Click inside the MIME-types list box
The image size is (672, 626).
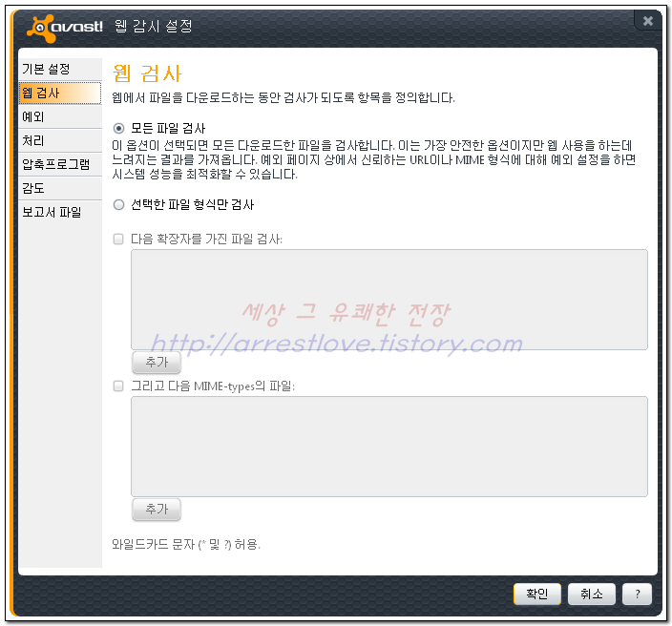click(389, 447)
